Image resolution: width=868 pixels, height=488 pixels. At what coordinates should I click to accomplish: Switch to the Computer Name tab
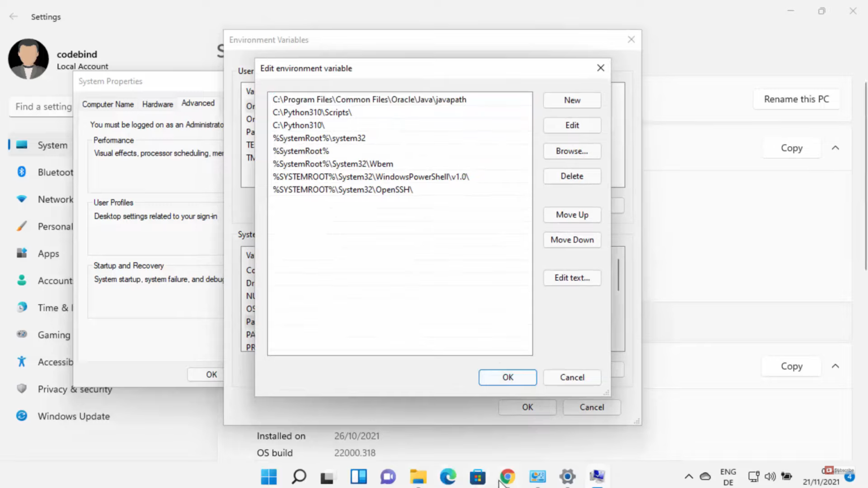tap(108, 104)
